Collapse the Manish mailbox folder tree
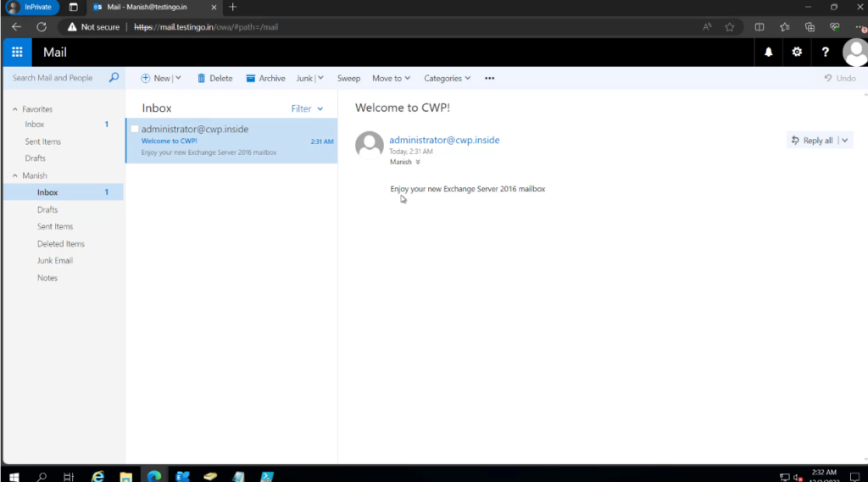Viewport: 868px width, 482px height. (x=15, y=175)
